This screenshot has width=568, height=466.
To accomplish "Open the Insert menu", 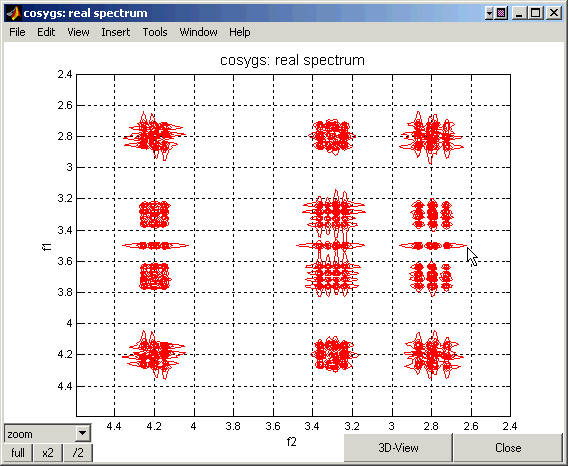I will pyautogui.click(x=116, y=32).
